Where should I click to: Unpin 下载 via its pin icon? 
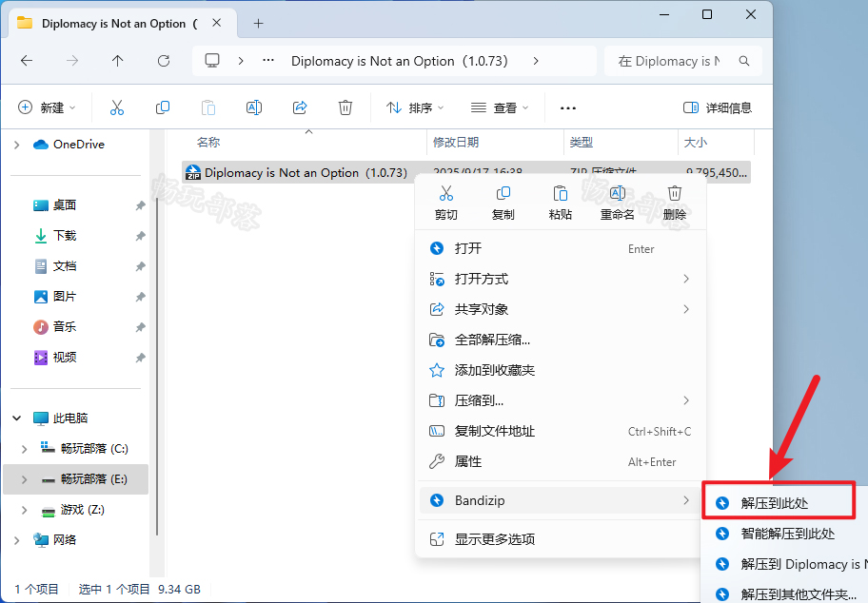tap(141, 236)
